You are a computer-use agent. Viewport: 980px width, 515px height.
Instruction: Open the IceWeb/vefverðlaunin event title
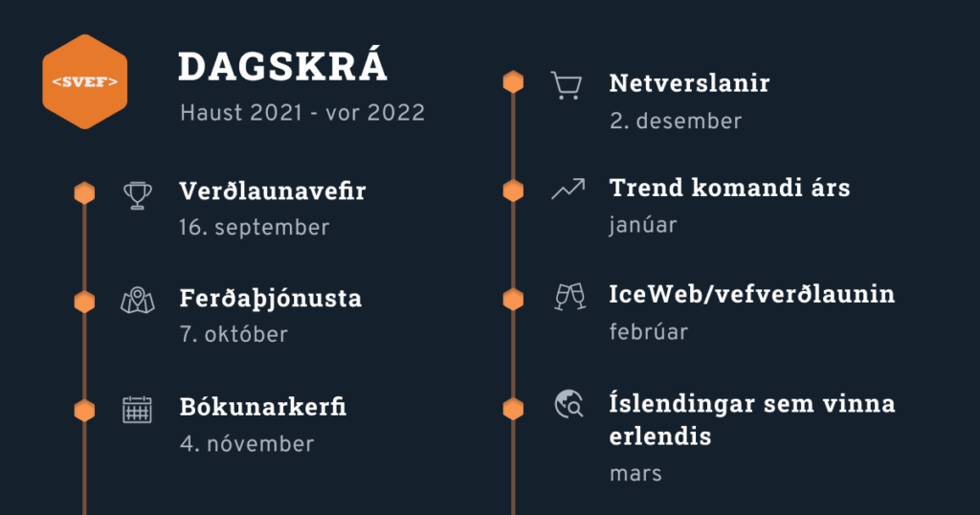752,294
